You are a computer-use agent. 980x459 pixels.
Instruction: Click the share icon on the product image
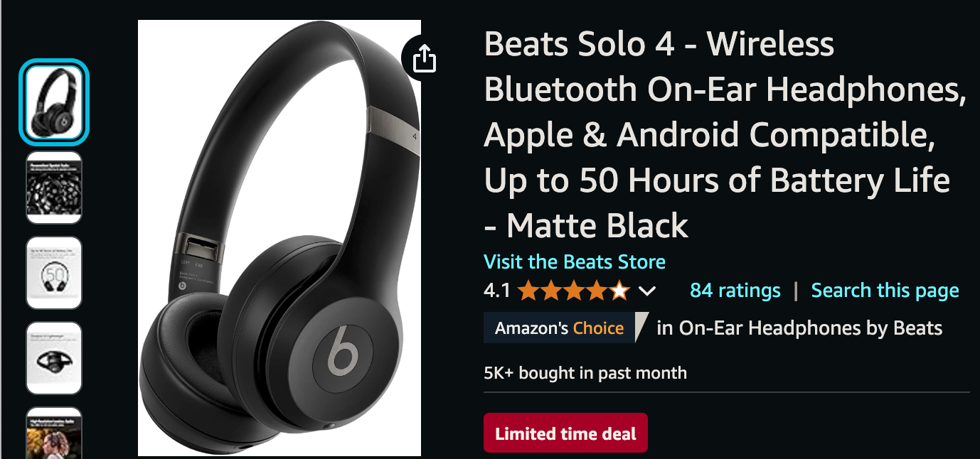(x=425, y=60)
